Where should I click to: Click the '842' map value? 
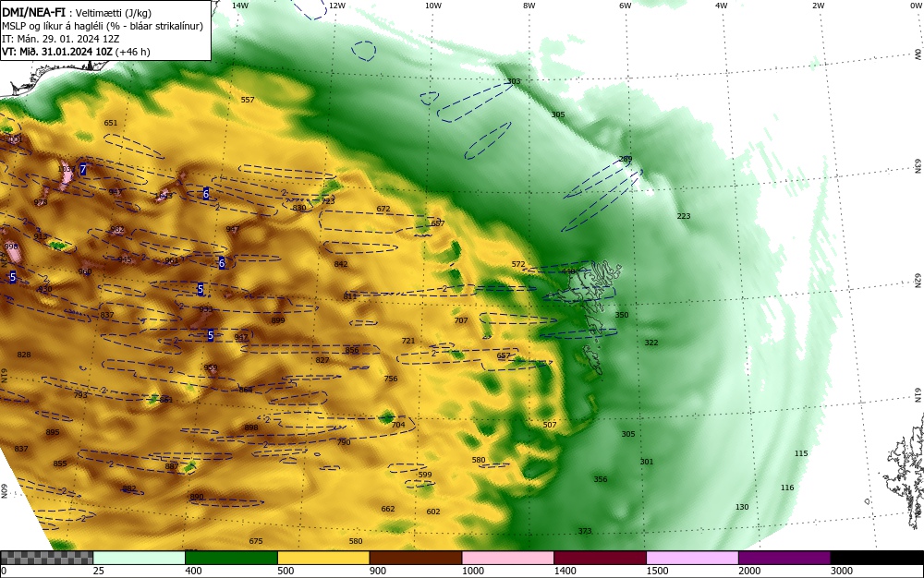tap(341, 264)
